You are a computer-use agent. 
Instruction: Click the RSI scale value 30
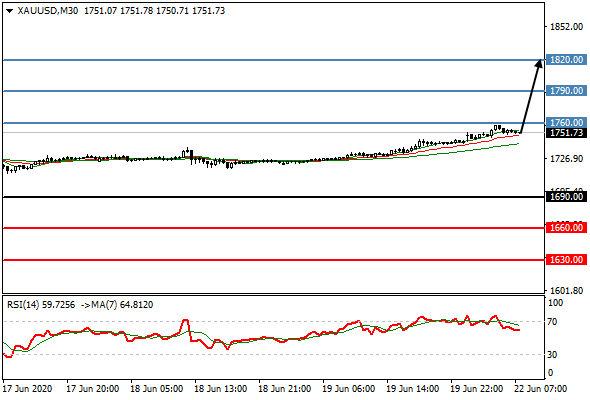click(x=552, y=354)
